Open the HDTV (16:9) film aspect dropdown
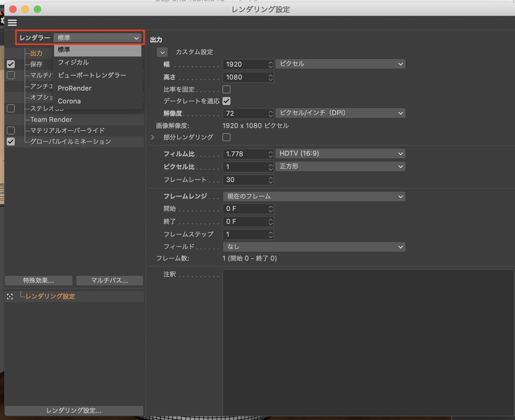Image resolution: width=515 pixels, height=420 pixels. click(340, 154)
